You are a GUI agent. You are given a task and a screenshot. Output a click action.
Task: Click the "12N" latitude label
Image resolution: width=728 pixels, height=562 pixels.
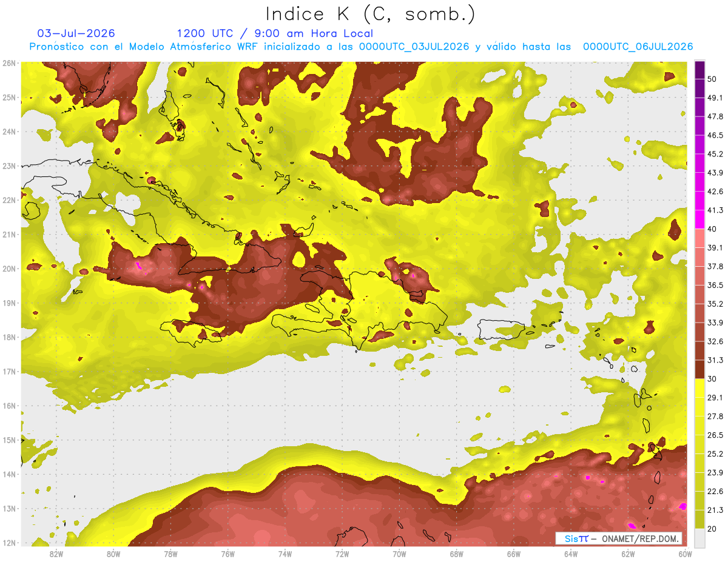[x=9, y=543]
